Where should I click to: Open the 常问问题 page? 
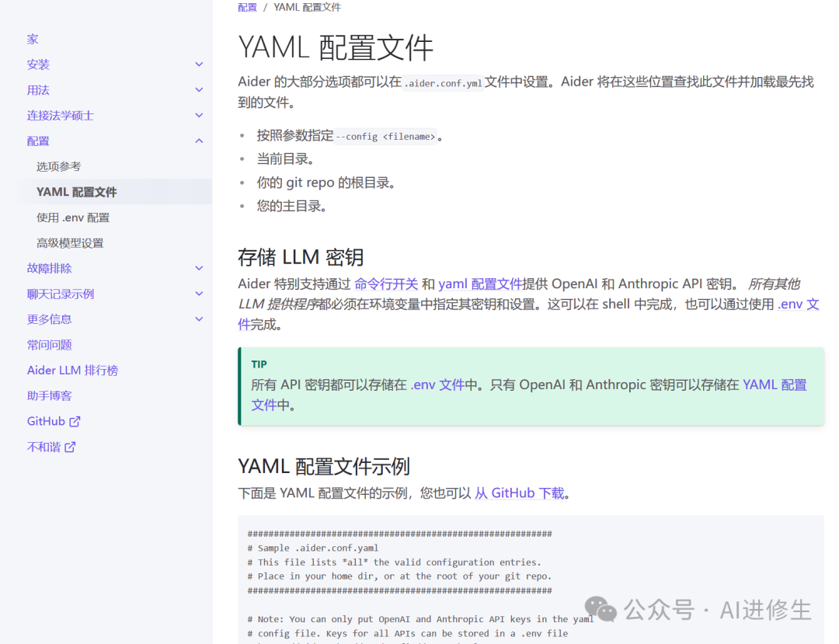pos(49,345)
